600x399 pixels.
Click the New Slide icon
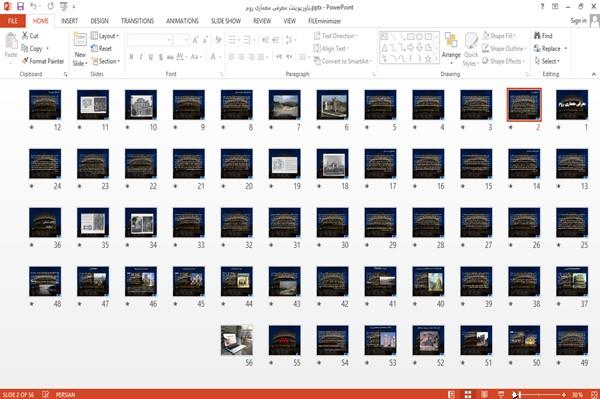pos(80,40)
